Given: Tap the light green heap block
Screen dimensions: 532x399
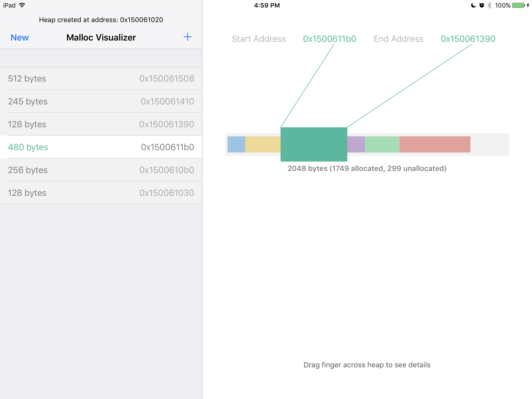Looking at the screenshot, I should tap(382, 144).
